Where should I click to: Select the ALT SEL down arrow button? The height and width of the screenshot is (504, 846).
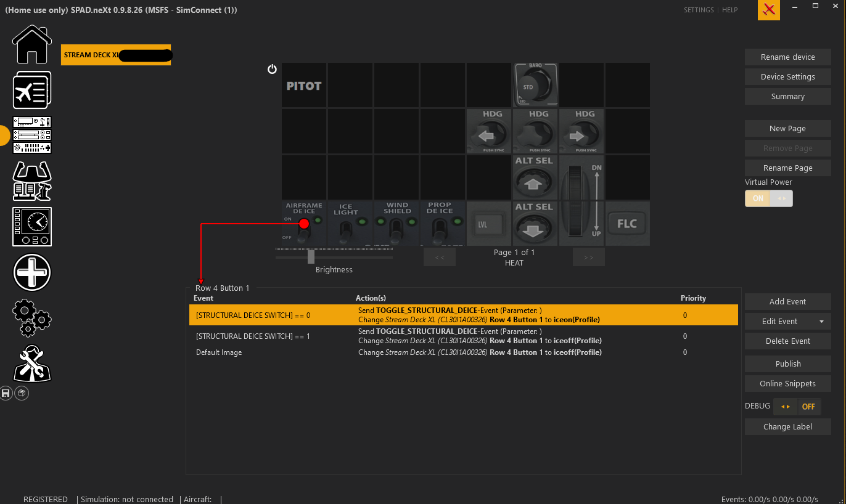pos(535,224)
